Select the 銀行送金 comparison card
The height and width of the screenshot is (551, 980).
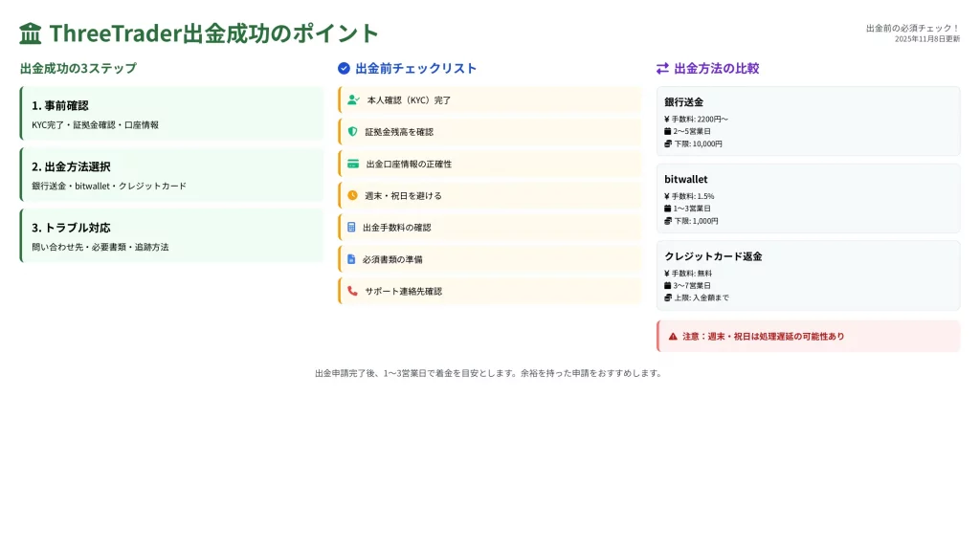808,121
